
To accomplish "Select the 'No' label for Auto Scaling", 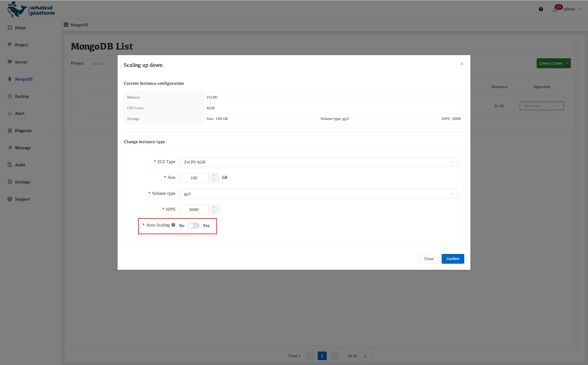I will coord(182,225).
